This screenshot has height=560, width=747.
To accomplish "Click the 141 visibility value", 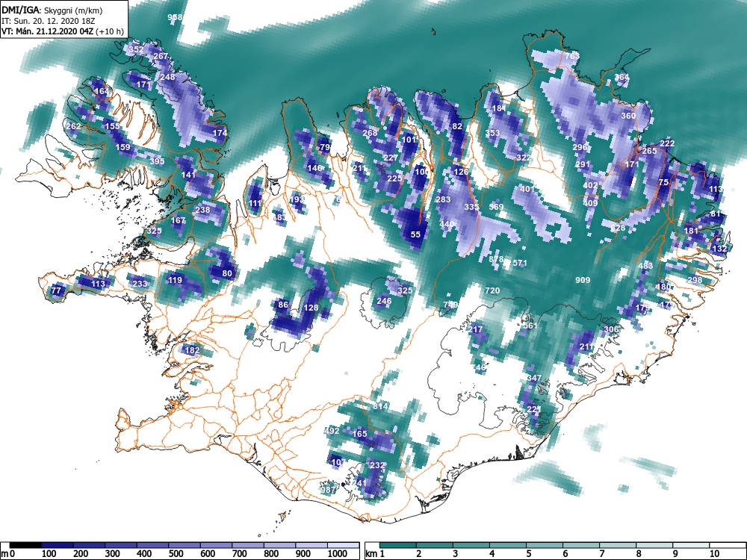I will [x=189, y=175].
